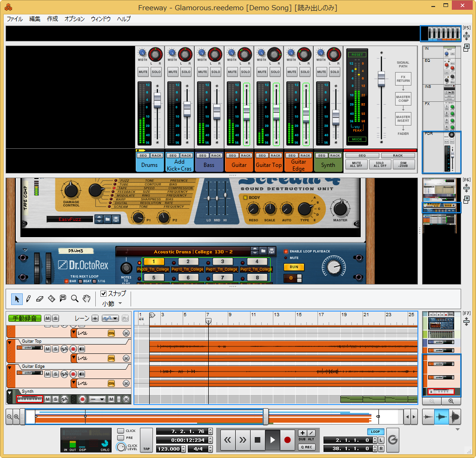Open the 作成 menu
Image resolution: width=476 pixels, height=458 pixels.
coord(52,19)
